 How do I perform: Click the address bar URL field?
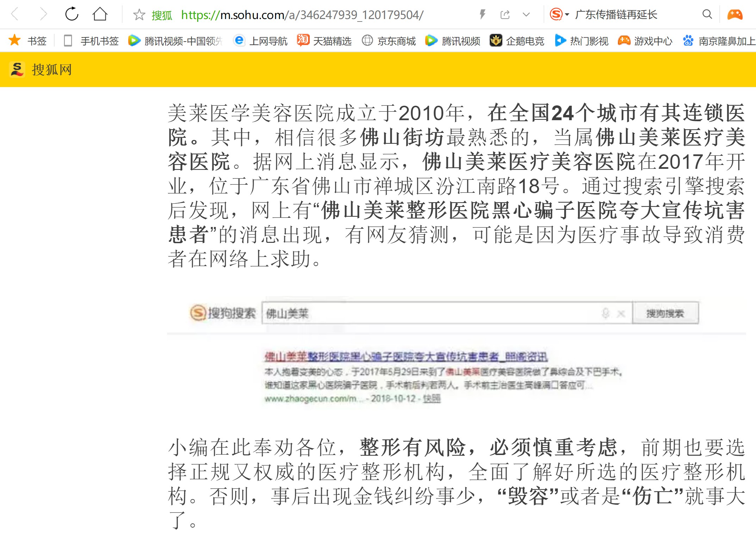(x=302, y=15)
